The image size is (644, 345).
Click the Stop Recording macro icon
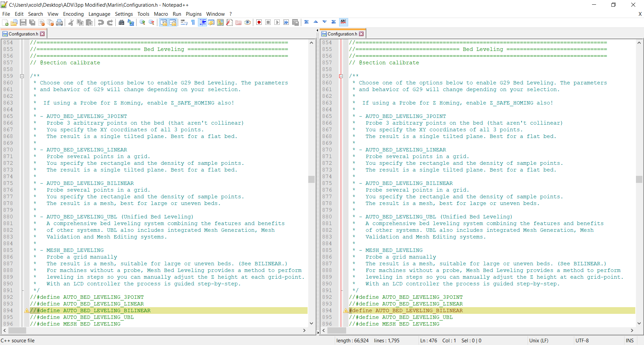click(x=268, y=22)
